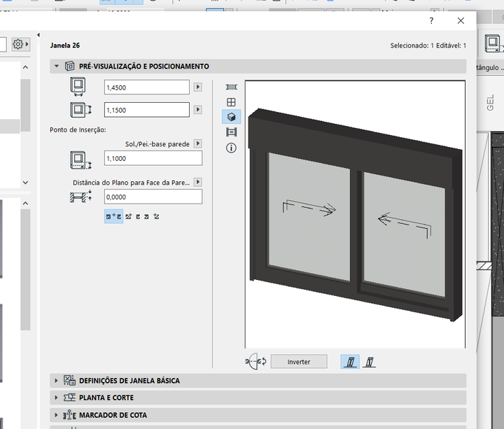
Task: Edit the width field showing 1,4500
Action: click(147, 87)
